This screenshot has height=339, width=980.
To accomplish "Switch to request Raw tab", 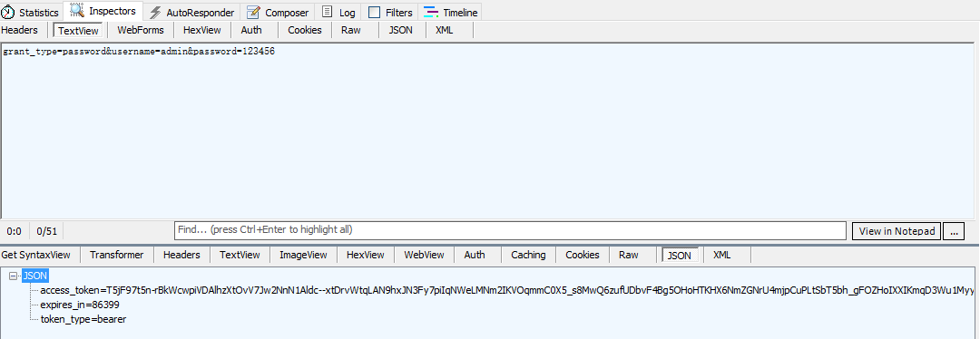I will pyautogui.click(x=350, y=30).
